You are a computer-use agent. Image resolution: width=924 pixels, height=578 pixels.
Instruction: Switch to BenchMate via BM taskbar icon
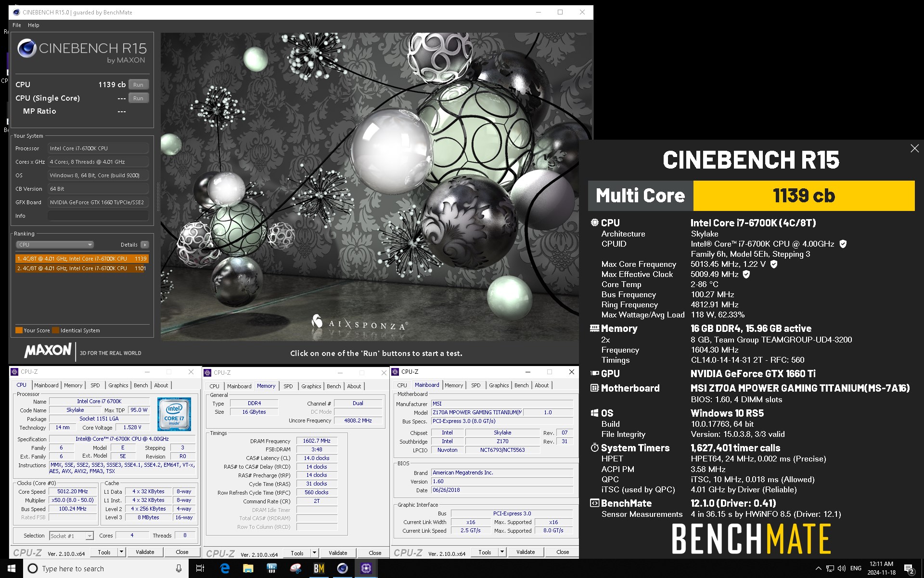319,568
